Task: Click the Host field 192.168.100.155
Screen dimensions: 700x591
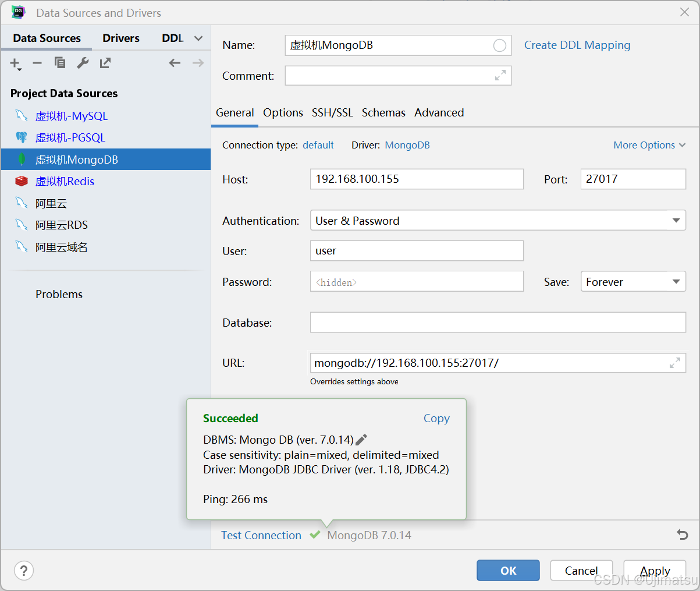Action: 417,179
